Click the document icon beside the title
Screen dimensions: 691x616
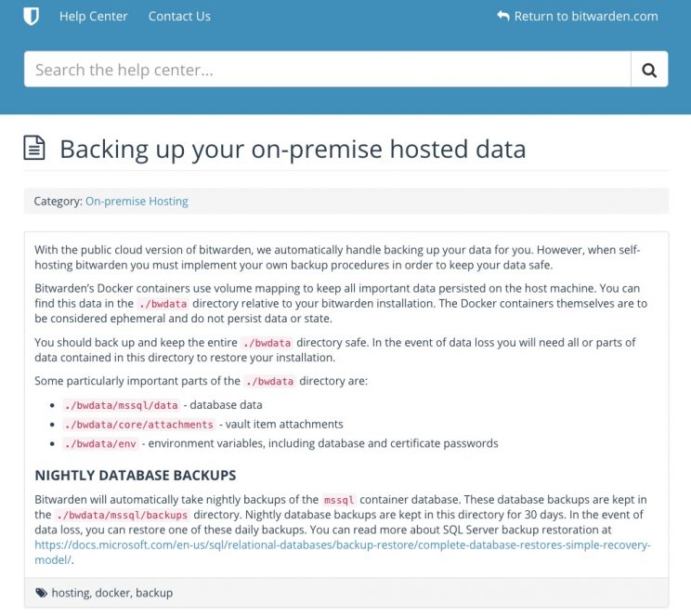tap(34, 148)
